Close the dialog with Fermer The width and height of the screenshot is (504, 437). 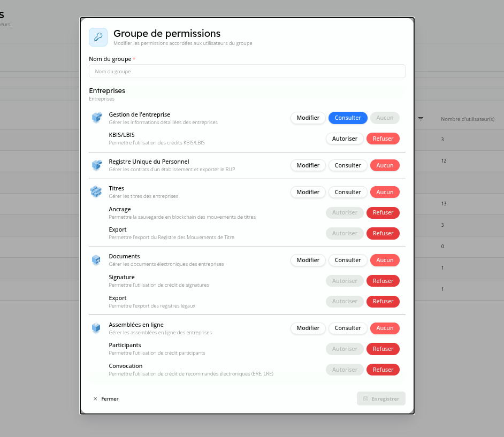[x=105, y=399]
